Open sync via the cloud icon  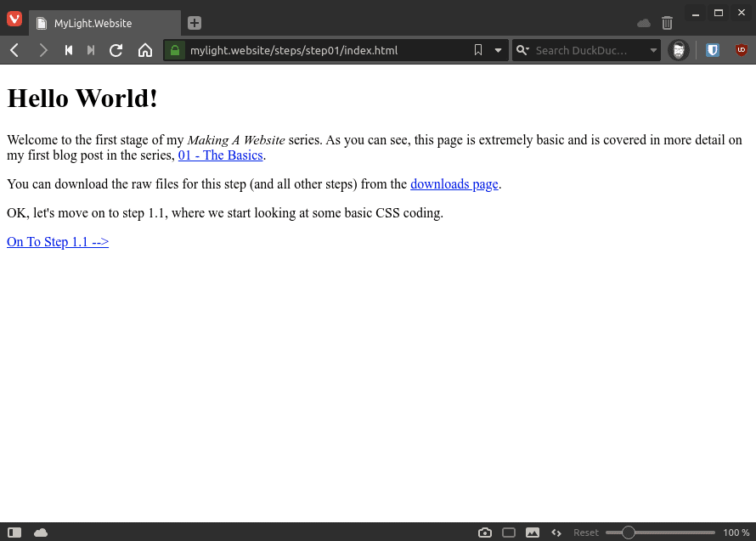click(x=41, y=533)
